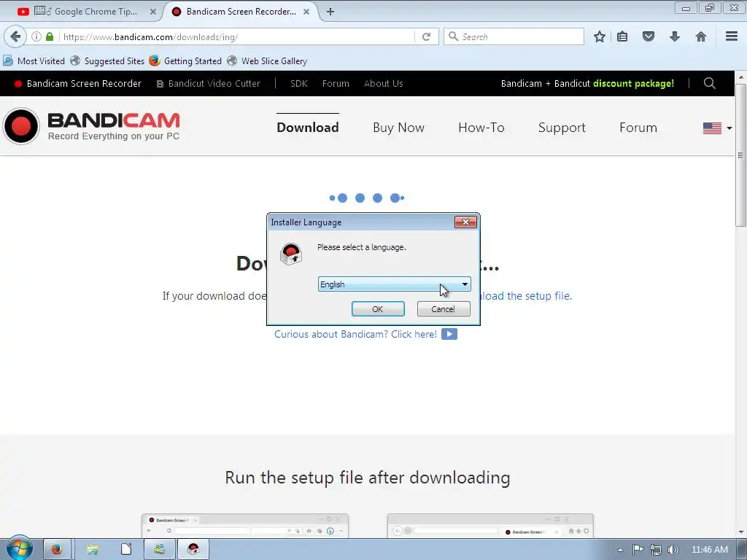Click OK in Installer Language dialog
747x560 pixels.
point(378,309)
